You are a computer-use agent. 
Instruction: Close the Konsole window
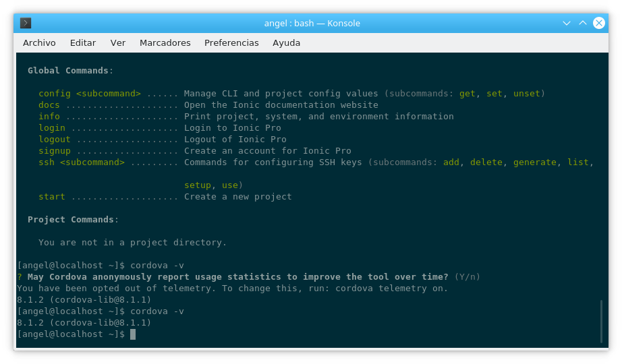click(598, 23)
